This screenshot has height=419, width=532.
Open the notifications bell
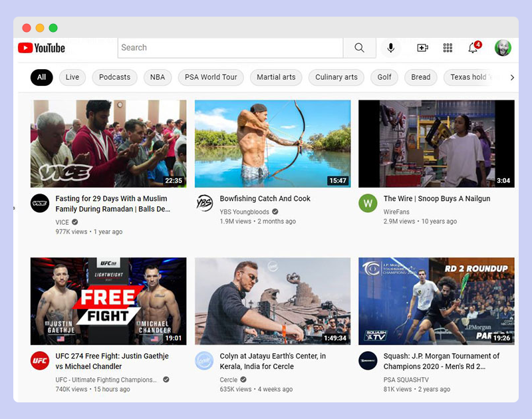click(473, 47)
